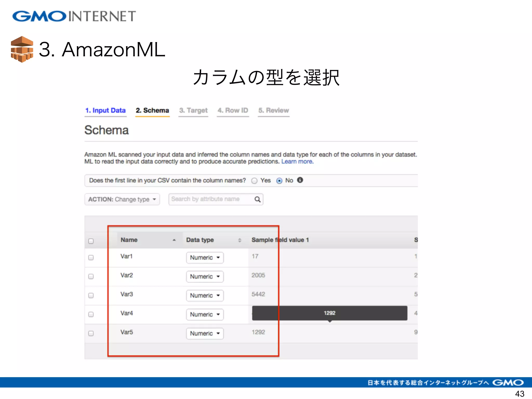Click the Schema page heading
The width and height of the screenshot is (532, 399).
[107, 130]
